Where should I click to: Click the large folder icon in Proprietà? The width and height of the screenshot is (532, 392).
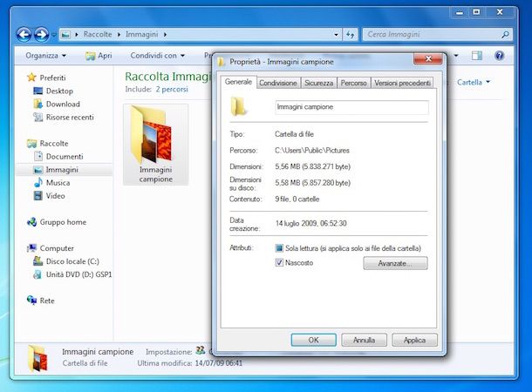(239, 106)
